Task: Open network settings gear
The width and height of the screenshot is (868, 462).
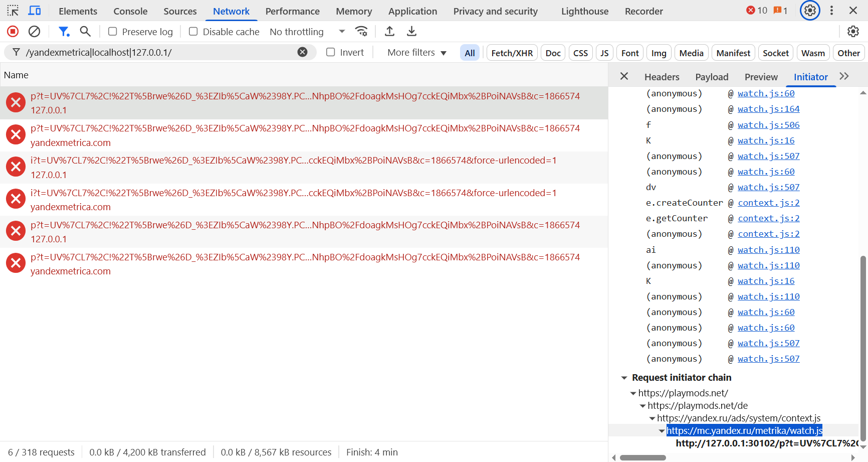Action: click(x=853, y=31)
